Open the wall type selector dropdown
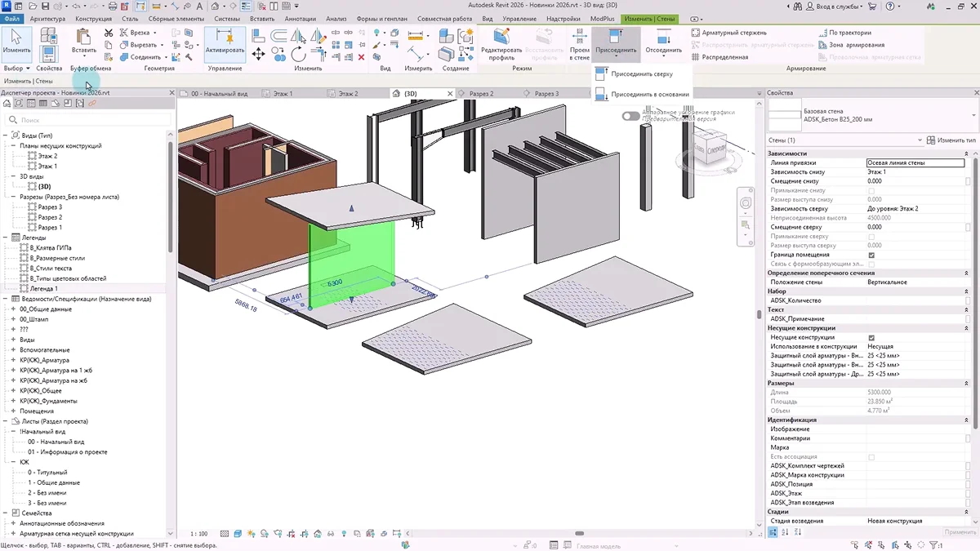Image resolution: width=980 pixels, height=551 pixels. tap(973, 115)
